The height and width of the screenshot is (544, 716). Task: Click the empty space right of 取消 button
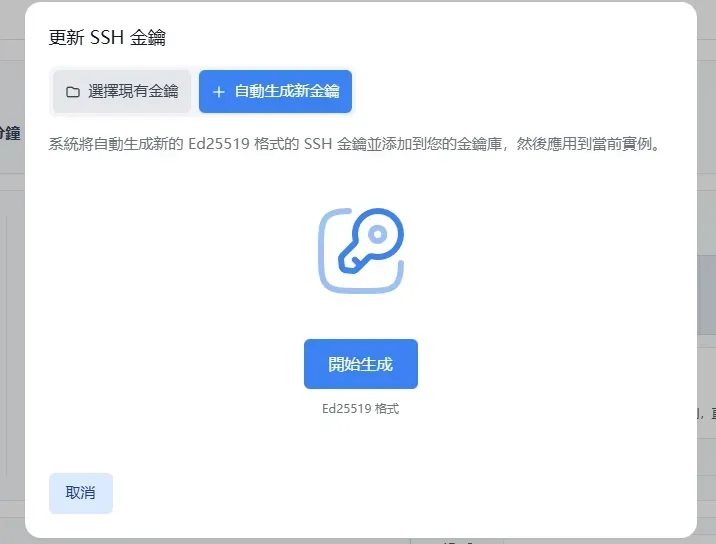400,493
